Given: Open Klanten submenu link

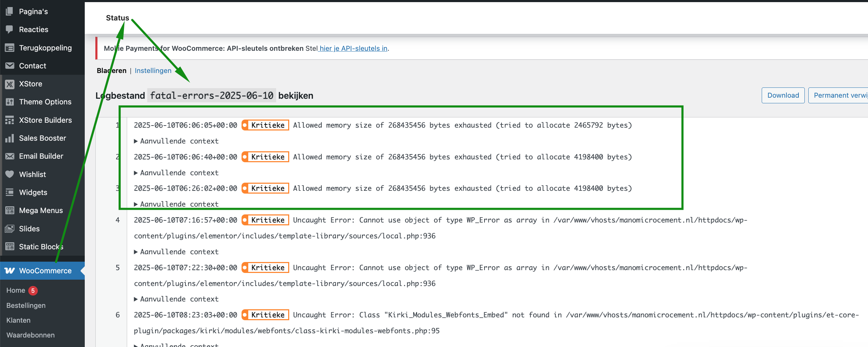Looking at the screenshot, I should tap(18, 320).
